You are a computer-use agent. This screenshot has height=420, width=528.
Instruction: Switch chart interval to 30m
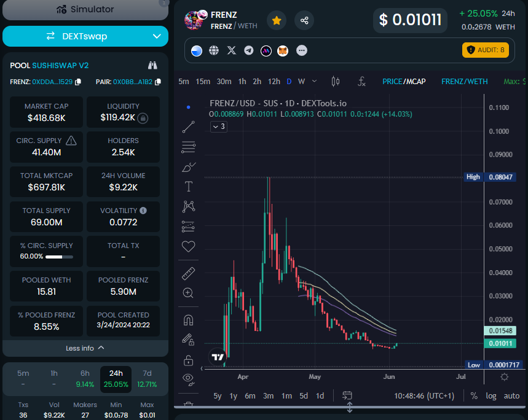click(224, 82)
